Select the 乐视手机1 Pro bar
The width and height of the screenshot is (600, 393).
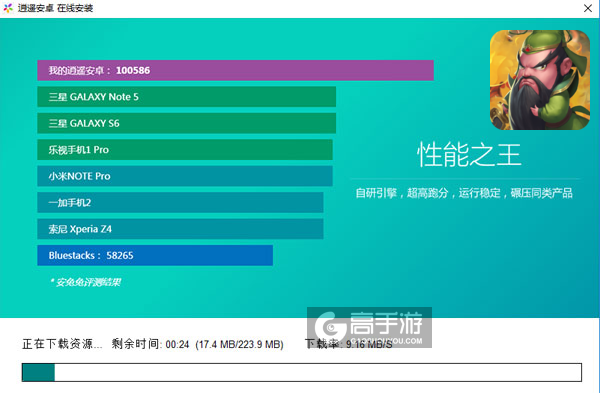pyautogui.click(x=185, y=150)
